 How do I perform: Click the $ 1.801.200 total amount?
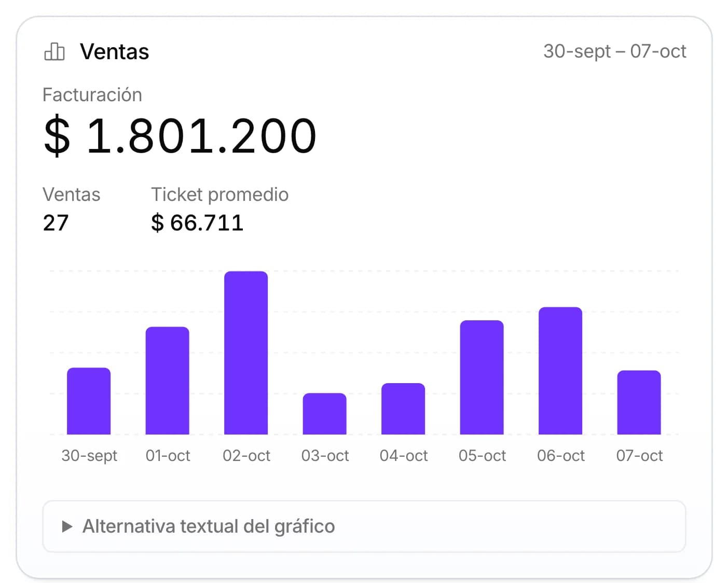pyautogui.click(x=180, y=136)
